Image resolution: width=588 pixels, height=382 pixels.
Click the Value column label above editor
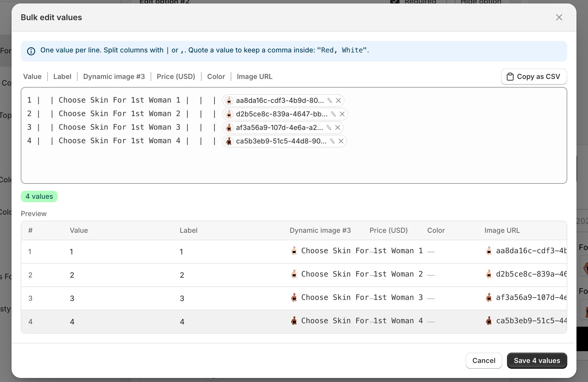coord(32,77)
